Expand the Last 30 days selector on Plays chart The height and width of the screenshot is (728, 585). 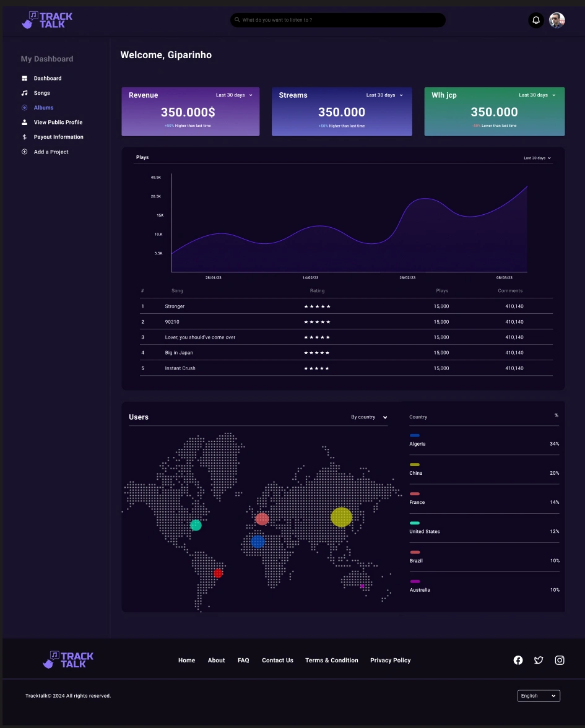[536, 158]
